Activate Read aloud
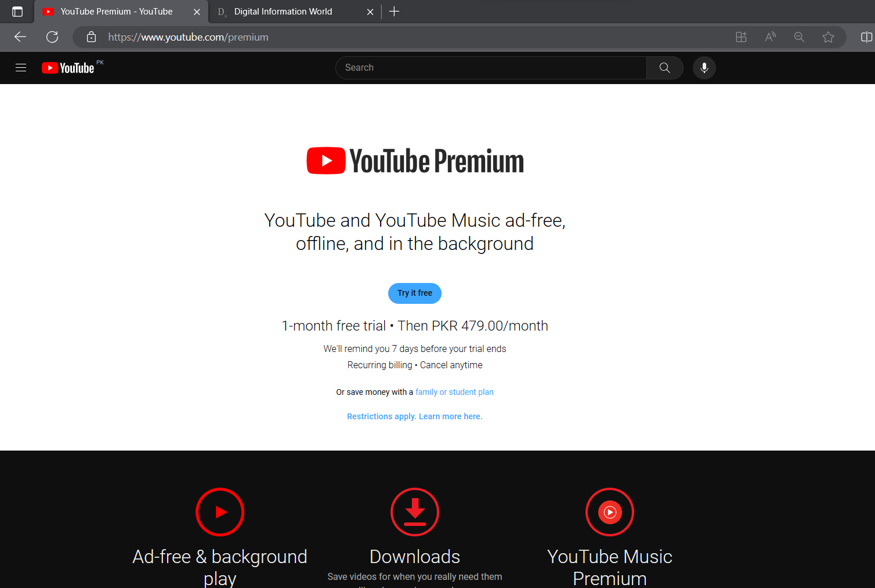Image resolution: width=875 pixels, height=588 pixels. (770, 37)
